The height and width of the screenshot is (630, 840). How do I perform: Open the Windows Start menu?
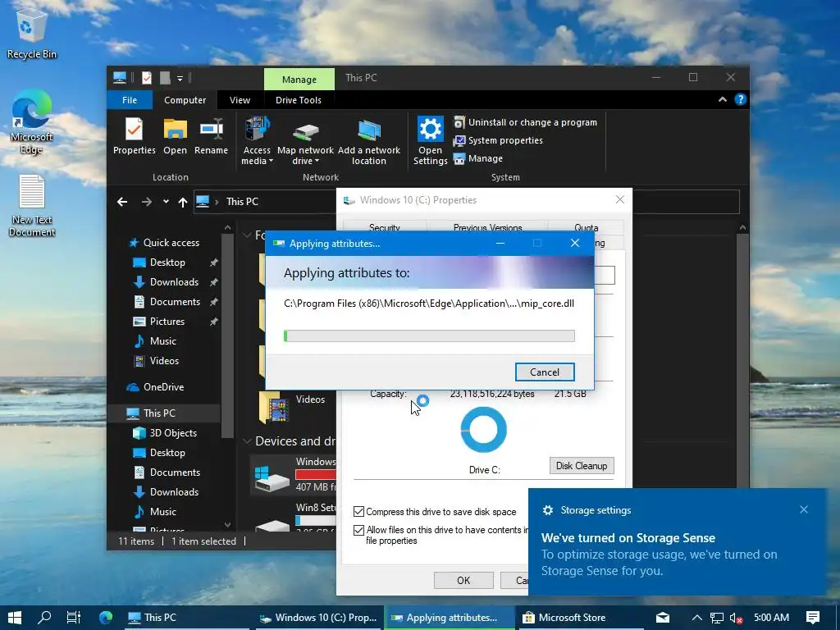[15, 618]
